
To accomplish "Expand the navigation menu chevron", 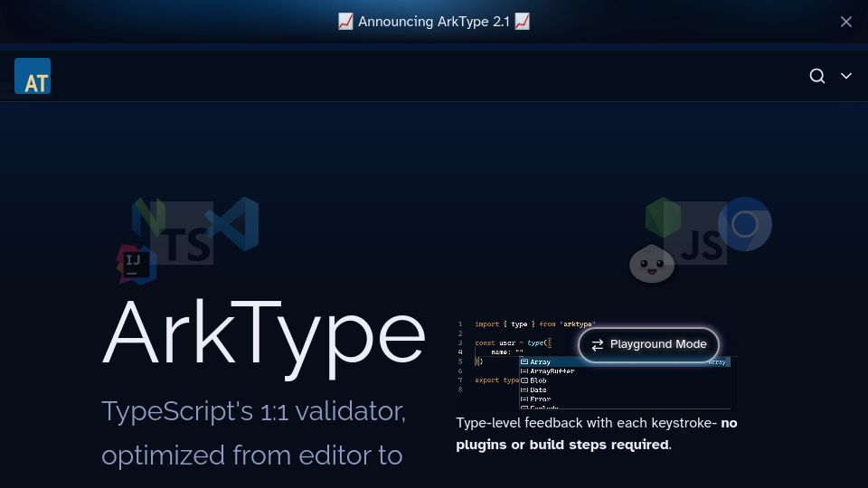I will [846, 76].
